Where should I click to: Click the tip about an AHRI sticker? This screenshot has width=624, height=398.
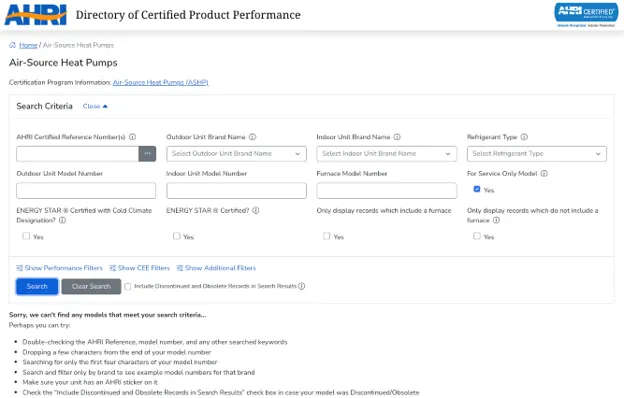click(x=90, y=382)
